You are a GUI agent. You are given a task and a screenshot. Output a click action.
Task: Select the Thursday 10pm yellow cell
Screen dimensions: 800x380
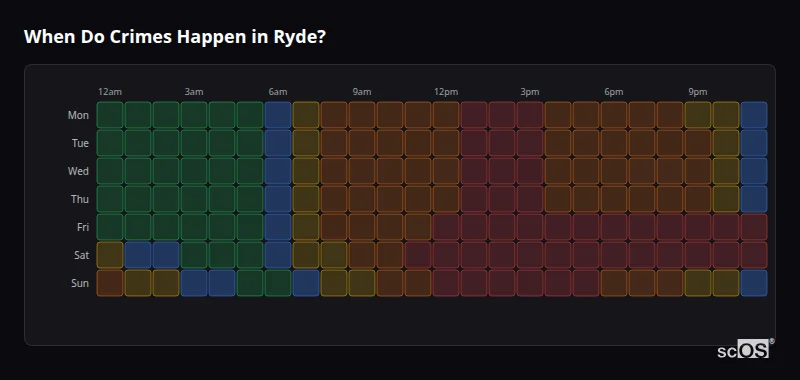point(726,199)
